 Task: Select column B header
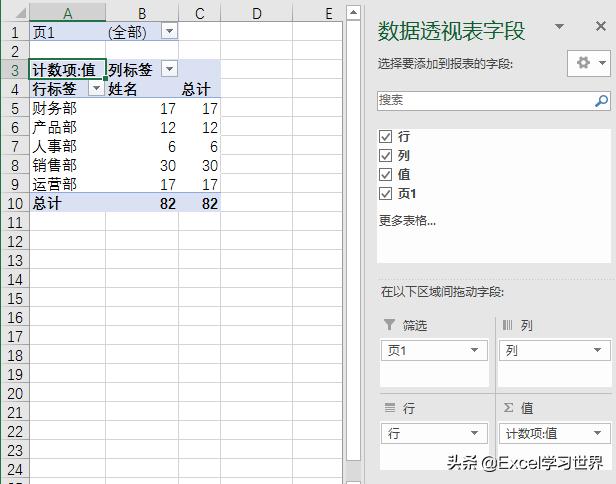coord(142,13)
